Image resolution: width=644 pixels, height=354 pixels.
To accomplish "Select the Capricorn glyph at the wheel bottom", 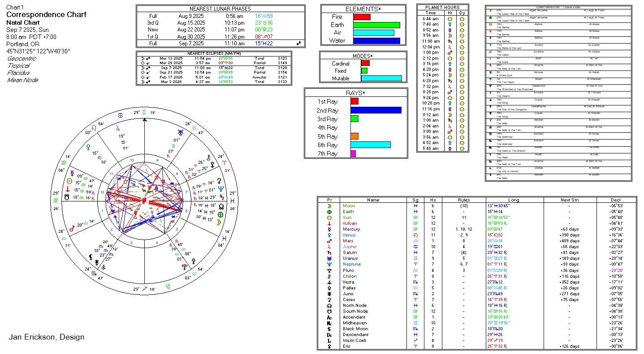I will [168, 285].
